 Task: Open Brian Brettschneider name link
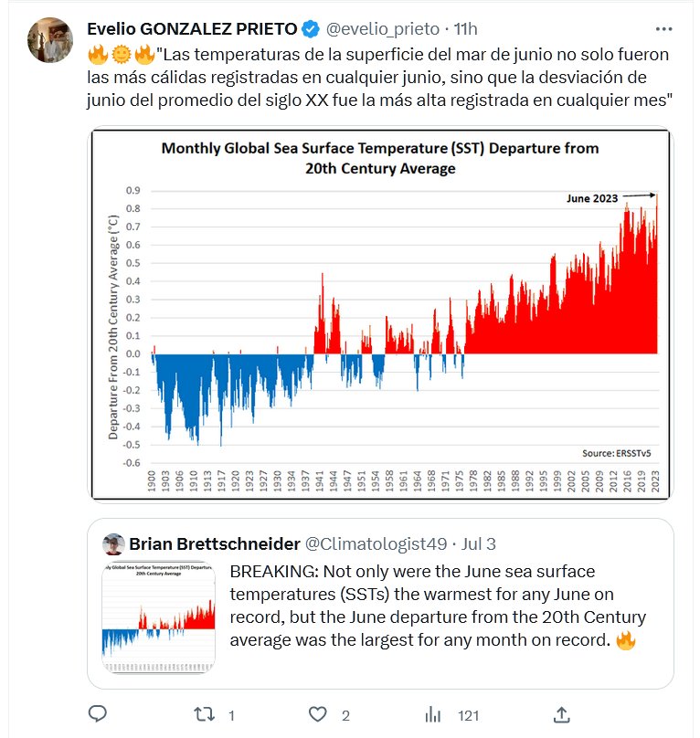click(215, 544)
